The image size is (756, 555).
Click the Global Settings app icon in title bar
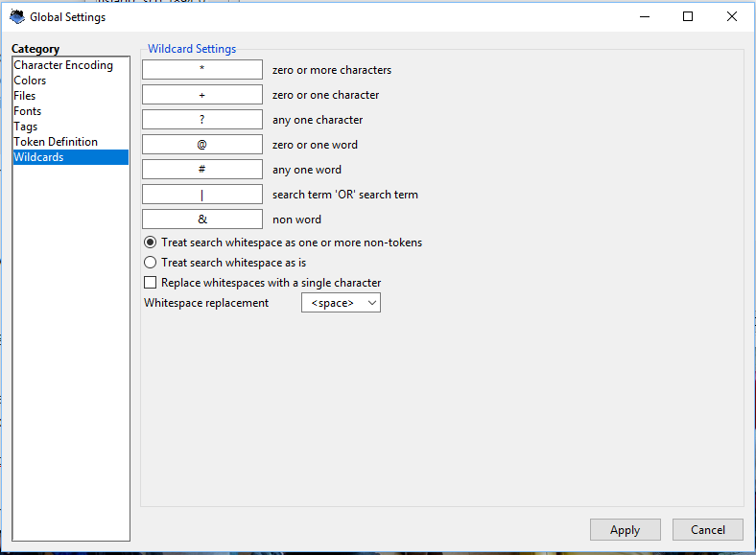(x=16, y=16)
